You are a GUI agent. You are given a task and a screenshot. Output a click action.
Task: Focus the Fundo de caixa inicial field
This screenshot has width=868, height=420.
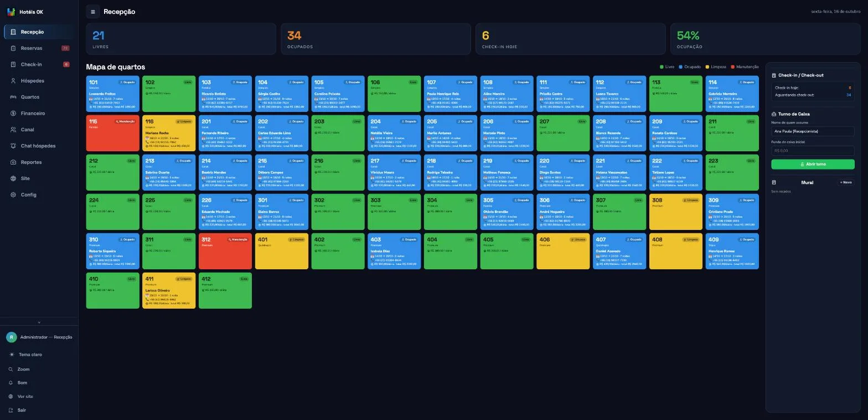(x=813, y=151)
